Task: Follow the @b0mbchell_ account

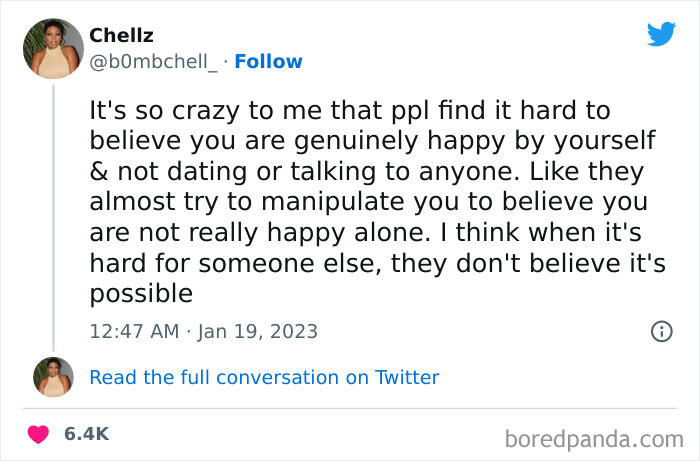Action: [x=267, y=61]
